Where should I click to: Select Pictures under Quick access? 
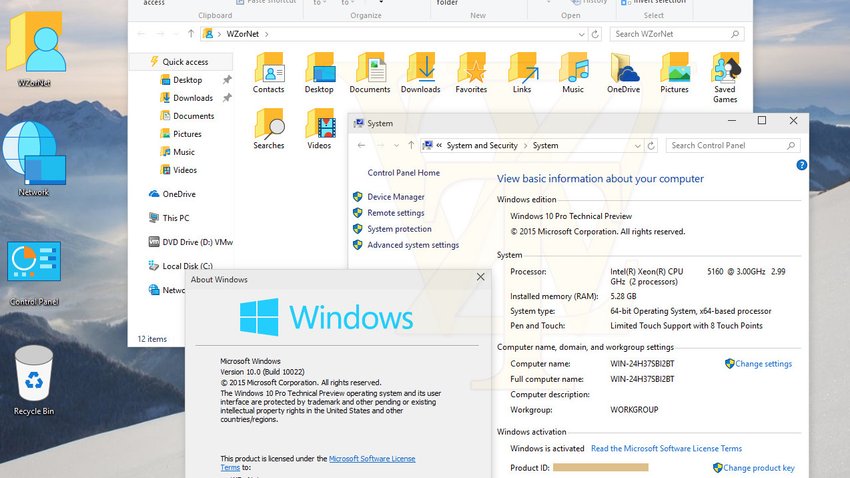point(181,134)
